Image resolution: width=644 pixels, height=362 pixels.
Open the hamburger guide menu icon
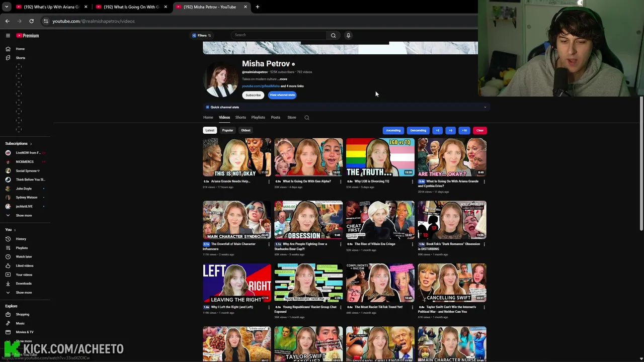pyautogui.click(x=8, y=36)
